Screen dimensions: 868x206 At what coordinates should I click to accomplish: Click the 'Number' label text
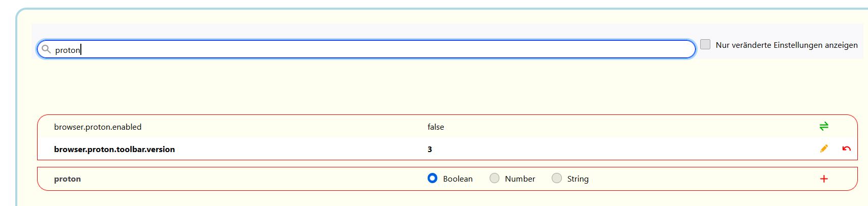pyautogui.click(x=520, y=179)
